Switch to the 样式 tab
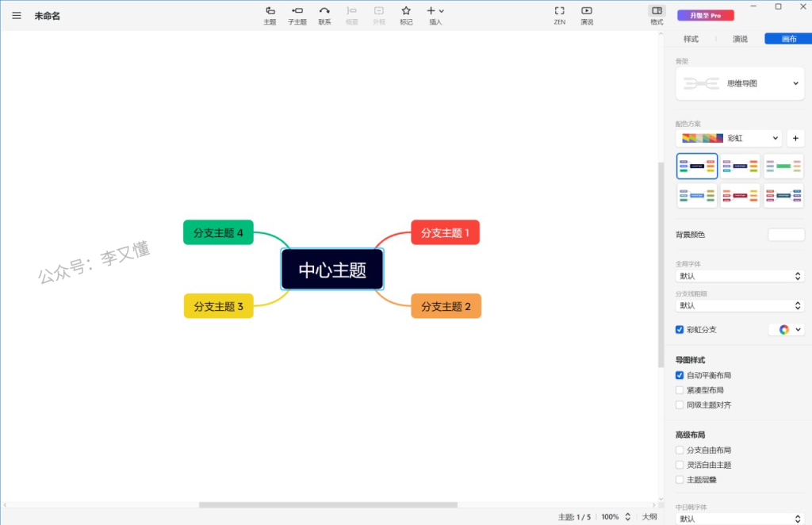The image size is (812, 525). tap(691, 39)
